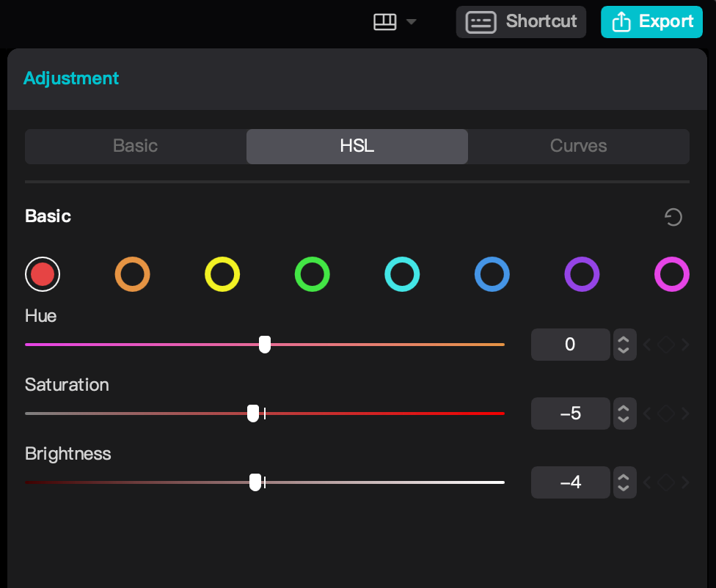Screen dimensions: 716x588
Task: Click the Saturation slider handle
Action: click(253, 414)
